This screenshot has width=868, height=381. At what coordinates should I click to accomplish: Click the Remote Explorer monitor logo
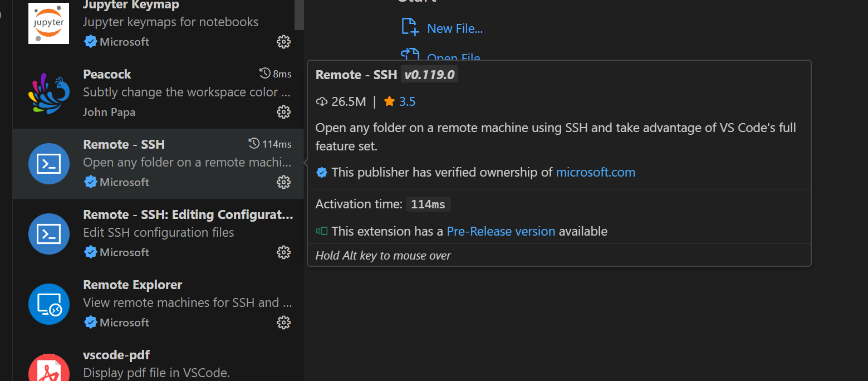49,304
